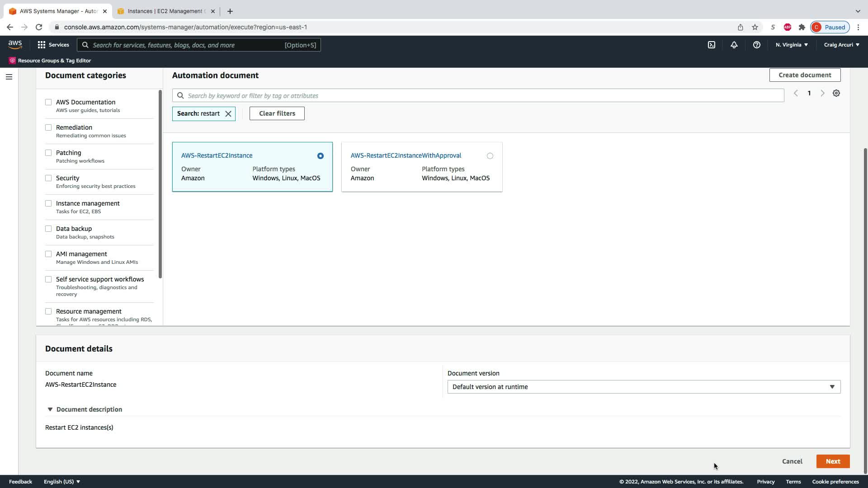Image resolution: width=868 pixels, height=488 pixels.
Task: Open the Craig Arcuri account menu
Action: (841, 45)
